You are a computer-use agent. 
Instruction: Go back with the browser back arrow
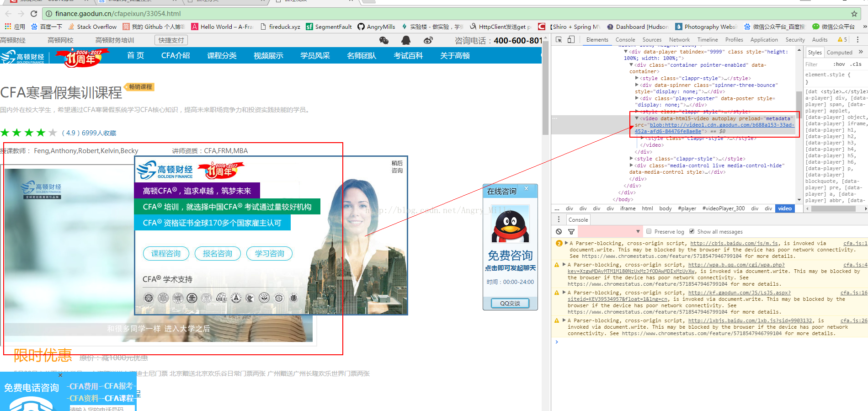[8, 14]
